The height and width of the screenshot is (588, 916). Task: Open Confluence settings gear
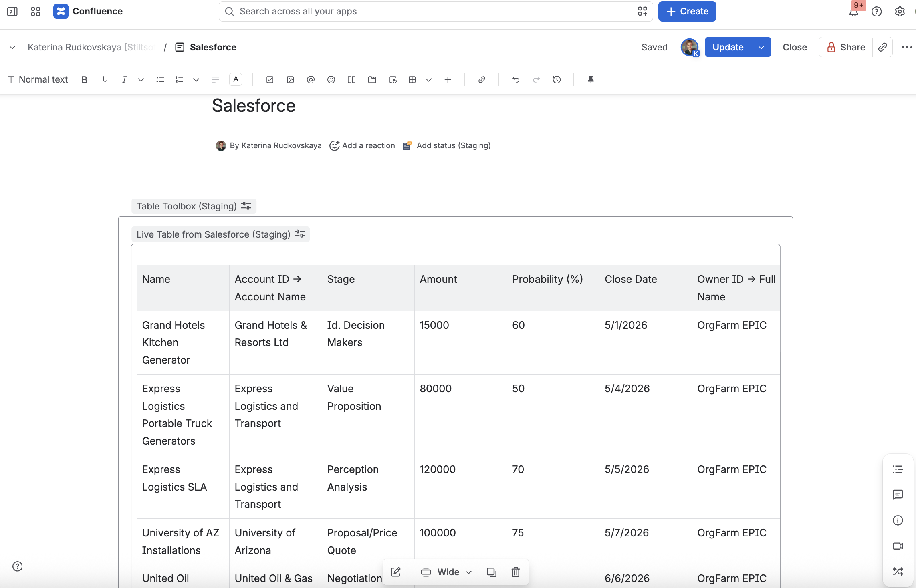pyautogui.click(x=900, y=12)
